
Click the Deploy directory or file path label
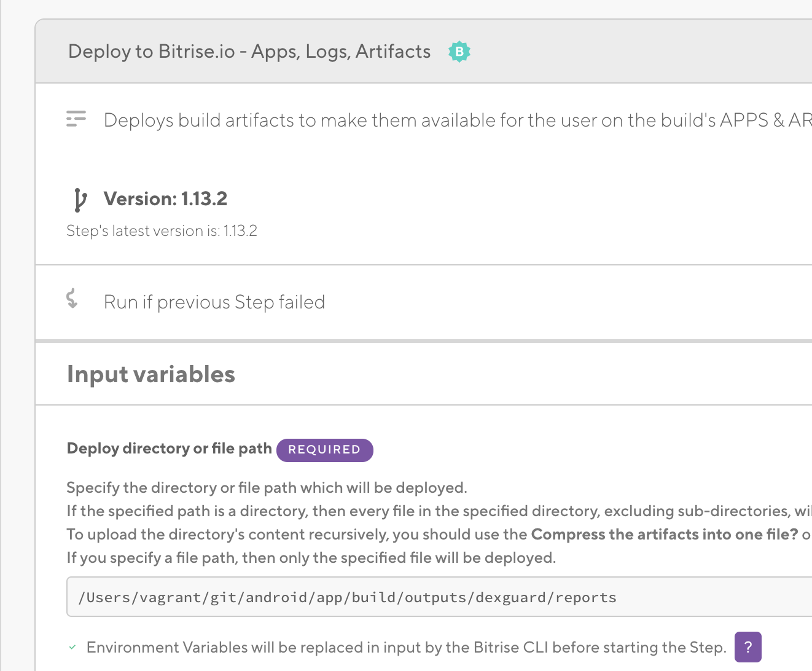pos(169,449)
